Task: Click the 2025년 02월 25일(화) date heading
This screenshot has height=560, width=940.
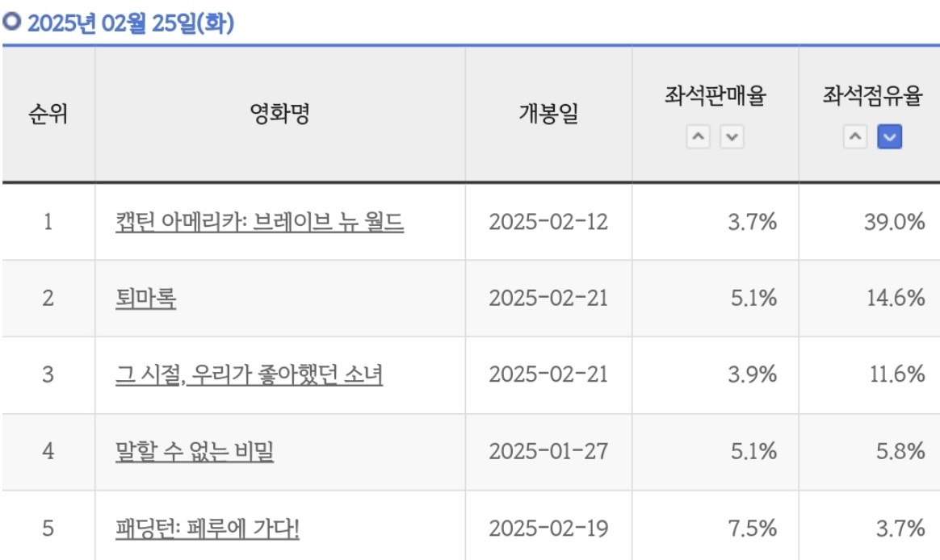Action: pos(129,24)
